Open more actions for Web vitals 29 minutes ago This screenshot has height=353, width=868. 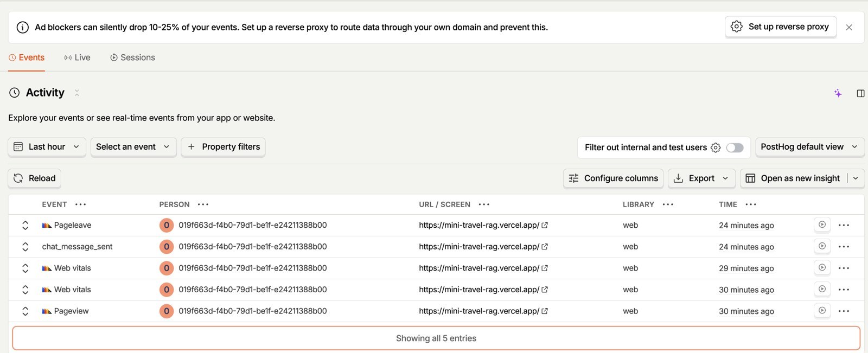[844, 268]
